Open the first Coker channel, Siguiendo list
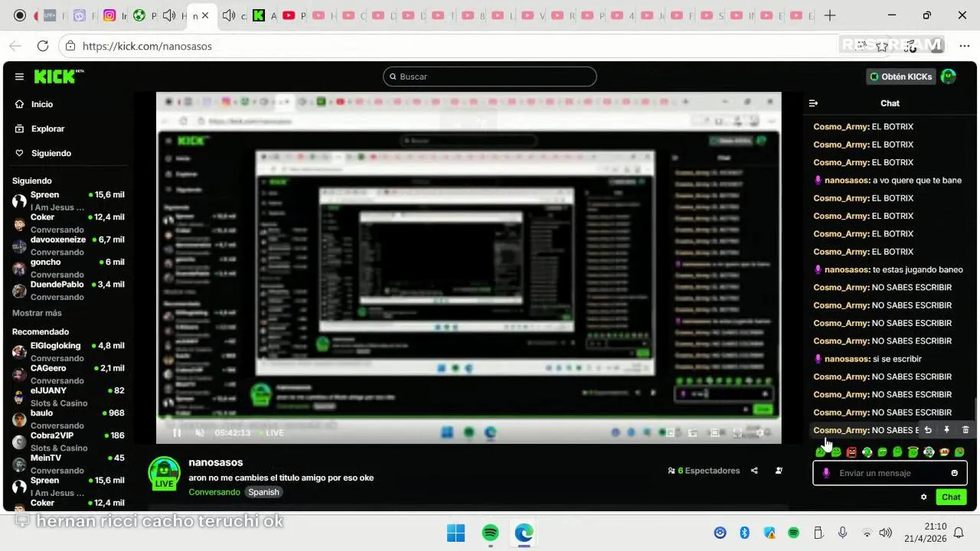 [x=68, y=223]
